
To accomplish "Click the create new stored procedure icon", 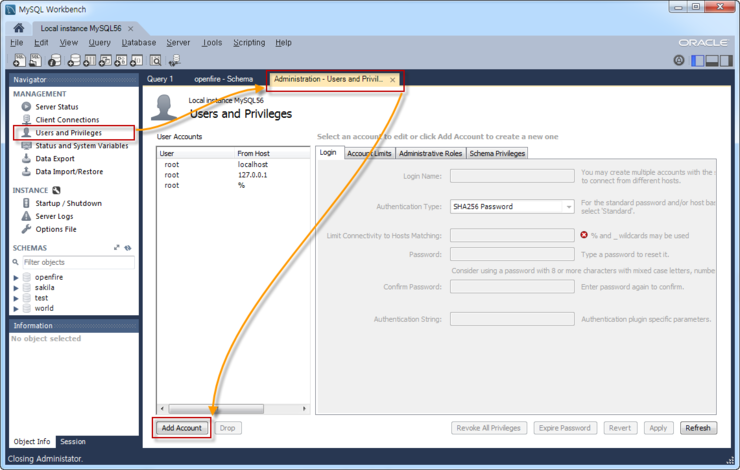I will tap(120, 60).
